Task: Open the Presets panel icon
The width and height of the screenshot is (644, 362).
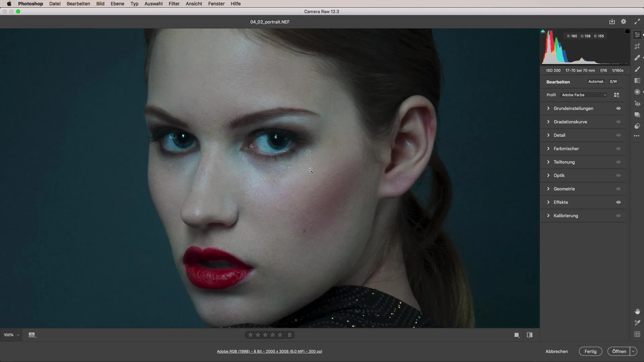Action: click(x=637, y=126)
